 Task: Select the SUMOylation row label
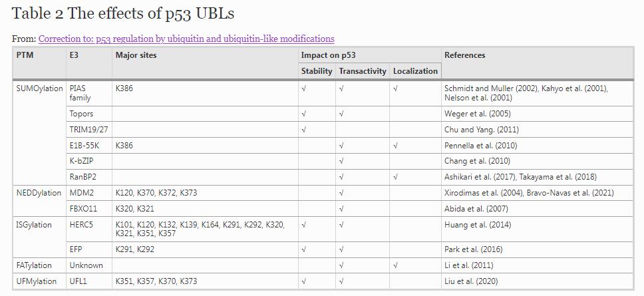(39, 88)
